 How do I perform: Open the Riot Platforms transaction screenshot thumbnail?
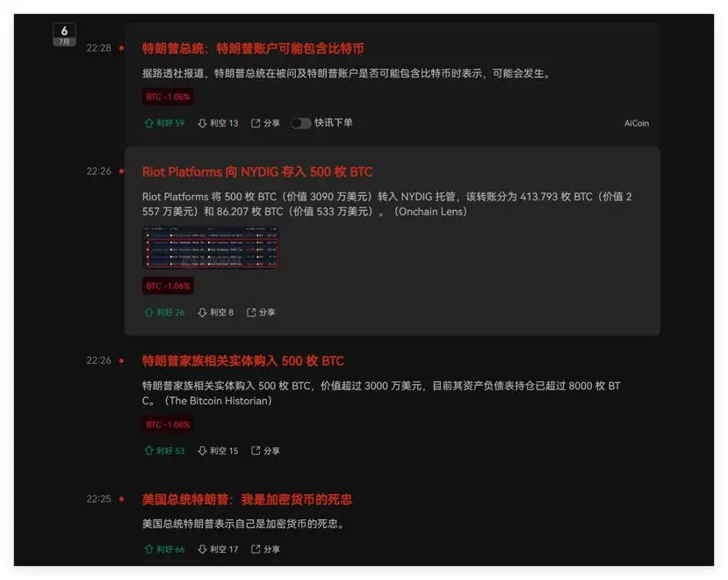click(x=211, y=247)
